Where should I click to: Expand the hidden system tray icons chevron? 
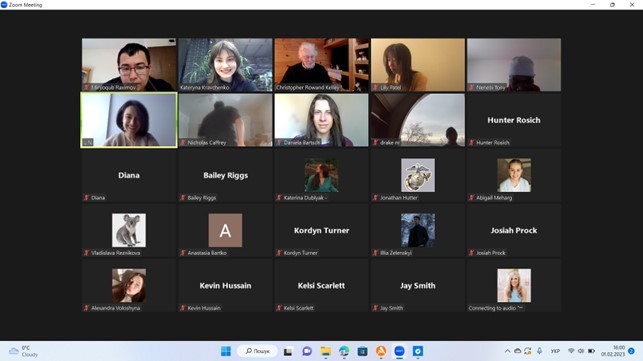(507, 351)
